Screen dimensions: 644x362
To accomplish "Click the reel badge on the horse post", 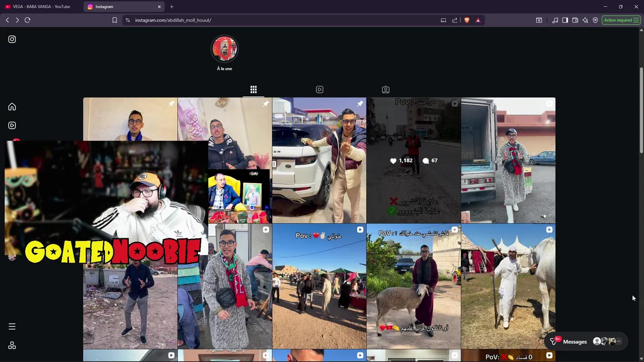I will [549, 230].
